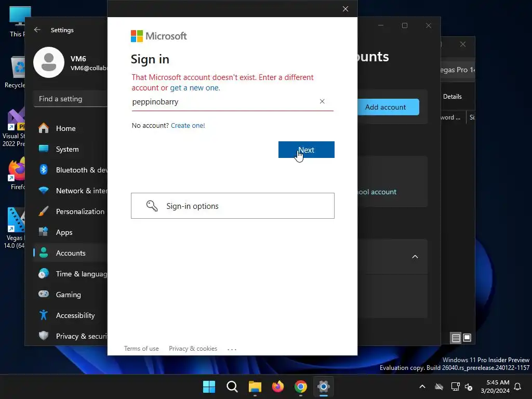Viewport: 532px width, 399px height.
Task: Open notifications bell icon
Action: 517,387
